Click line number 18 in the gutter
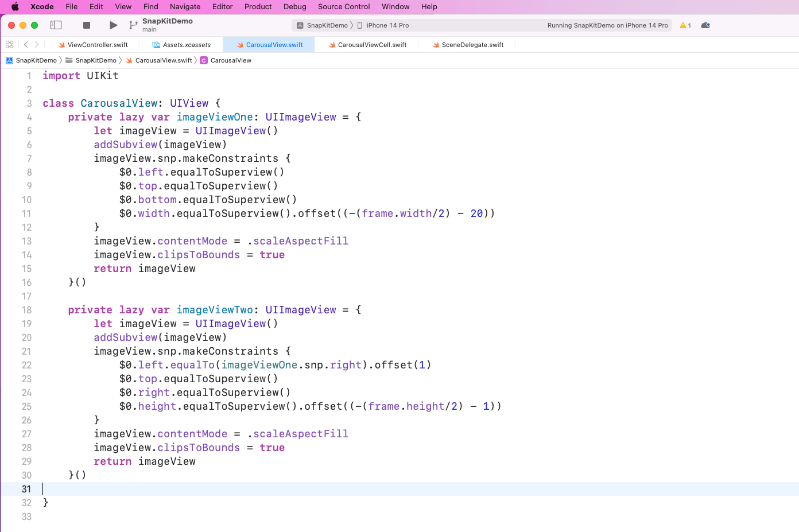Viewport: 799px width, 532px height. tap(27, 310)
